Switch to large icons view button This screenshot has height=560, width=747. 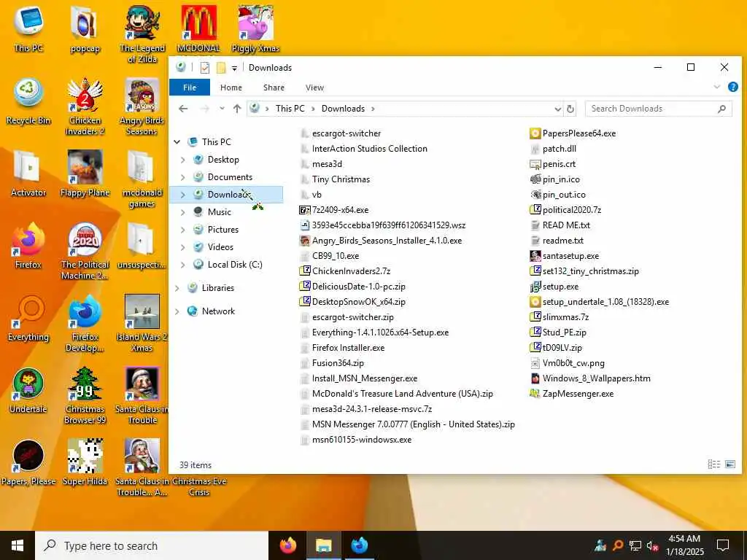pos(729,464)
